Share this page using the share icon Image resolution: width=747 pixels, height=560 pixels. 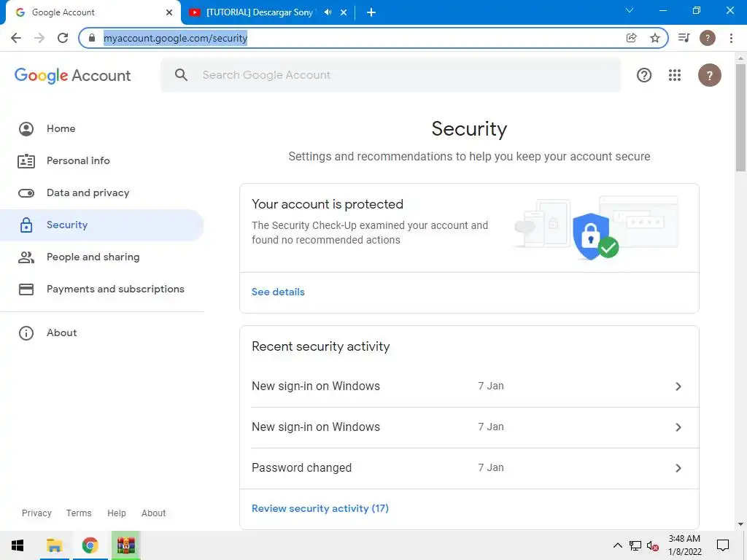(631, 38)
